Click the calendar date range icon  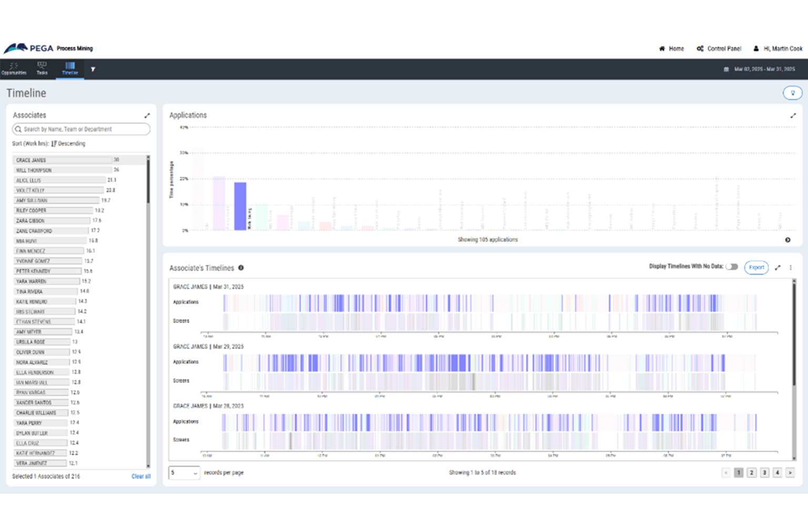(726, 69)
